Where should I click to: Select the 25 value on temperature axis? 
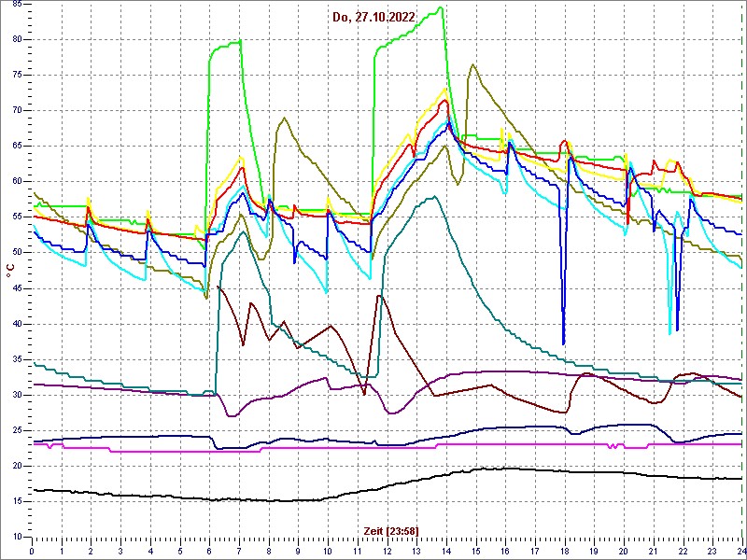(x=16, y=430)
